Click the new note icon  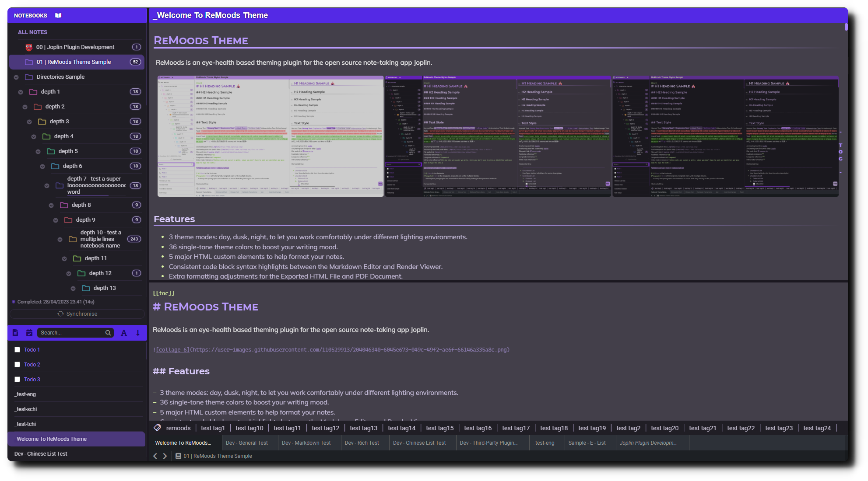(15, 333)
